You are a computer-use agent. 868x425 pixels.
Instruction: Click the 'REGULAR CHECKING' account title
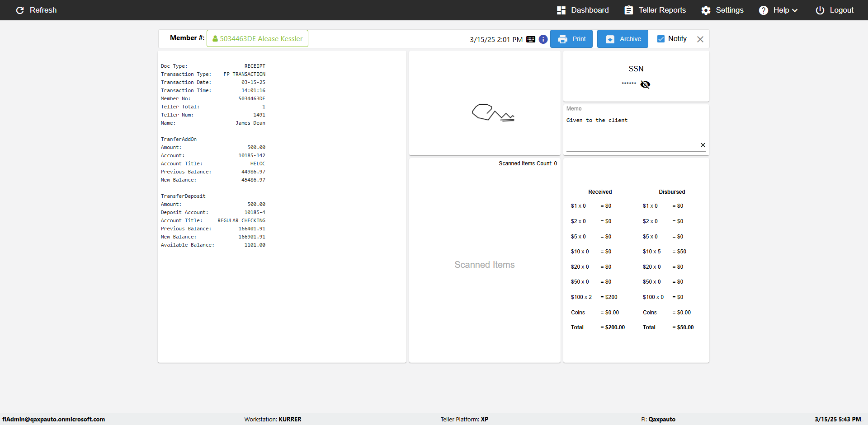click(241, 220)
